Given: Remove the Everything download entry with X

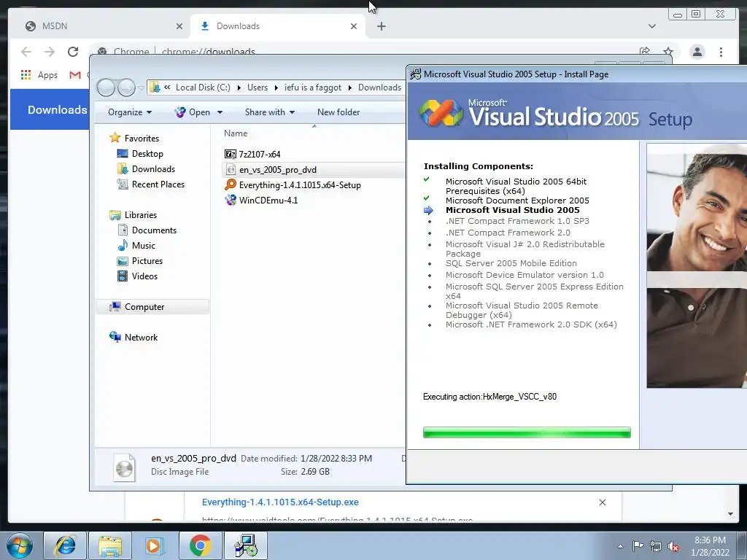Looking at the screenshot, I should pyautogui.click(x=602, y=502).
